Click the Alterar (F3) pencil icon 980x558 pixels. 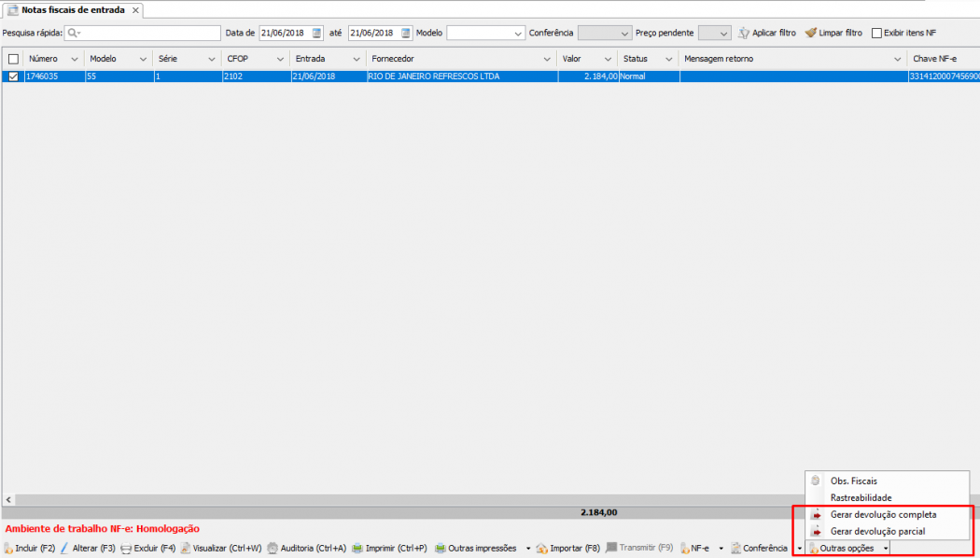coord(64,549)
